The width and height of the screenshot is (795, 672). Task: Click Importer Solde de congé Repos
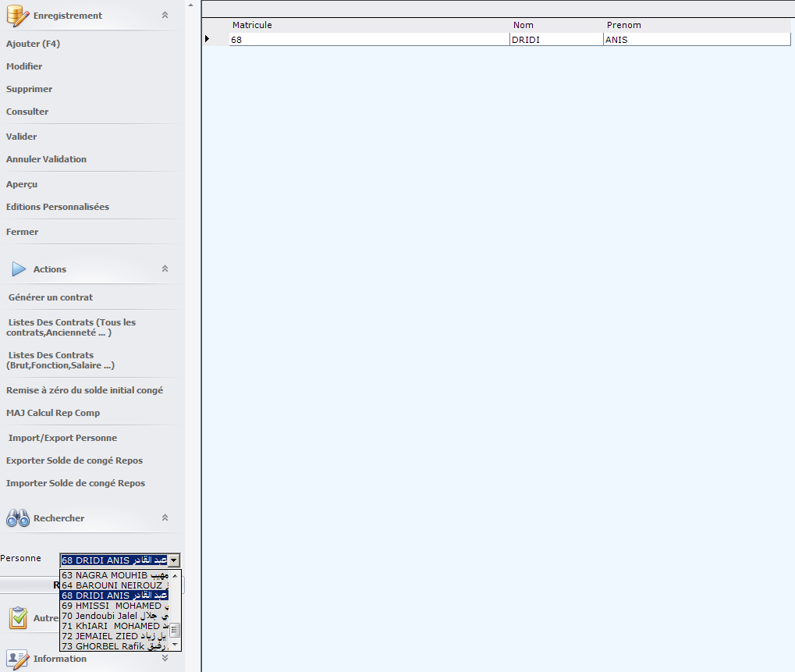76,483
